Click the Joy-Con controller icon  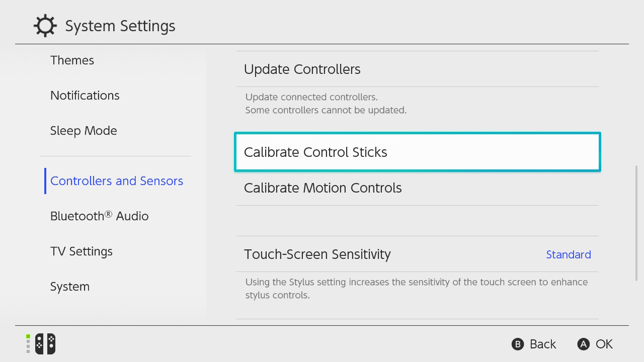pyautogui.click(x=45, y=344)
